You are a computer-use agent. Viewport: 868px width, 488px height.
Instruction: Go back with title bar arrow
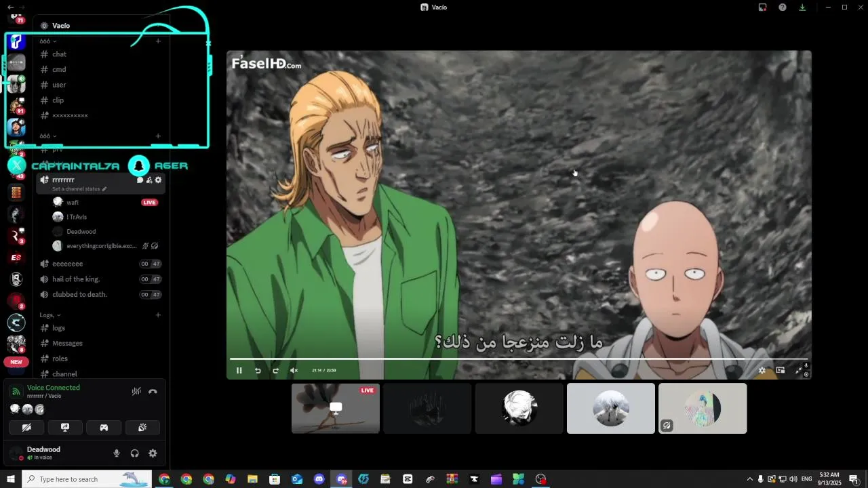click(x=10, y=7)
